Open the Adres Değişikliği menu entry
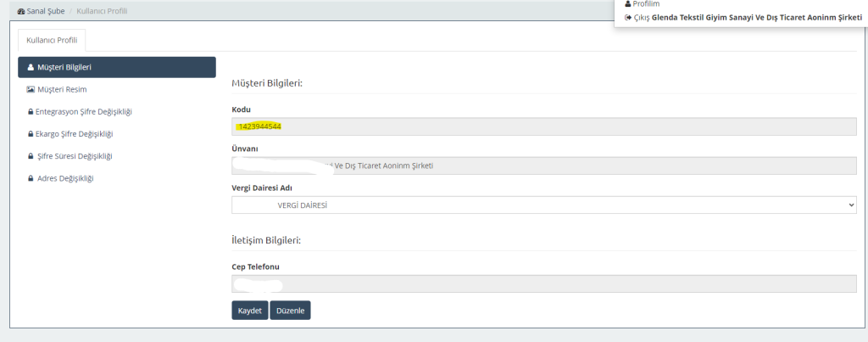 pos(64,178)
